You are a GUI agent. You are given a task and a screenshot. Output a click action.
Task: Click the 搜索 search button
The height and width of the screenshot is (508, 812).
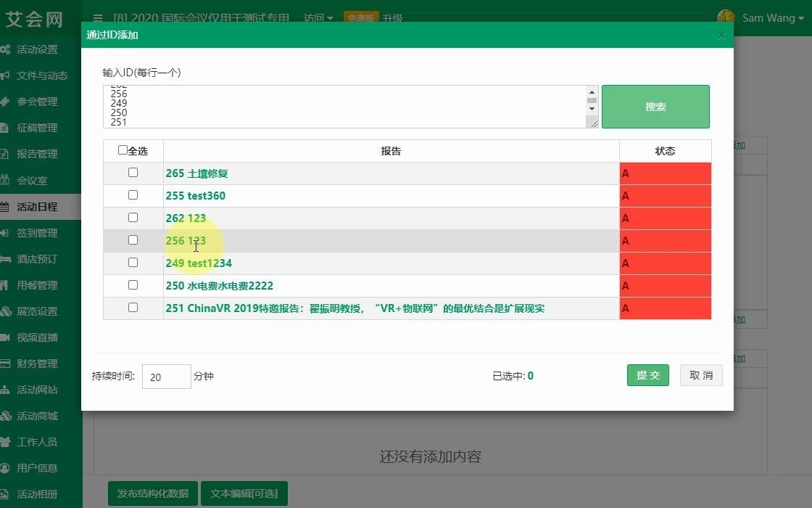click(x=655, y=106)
